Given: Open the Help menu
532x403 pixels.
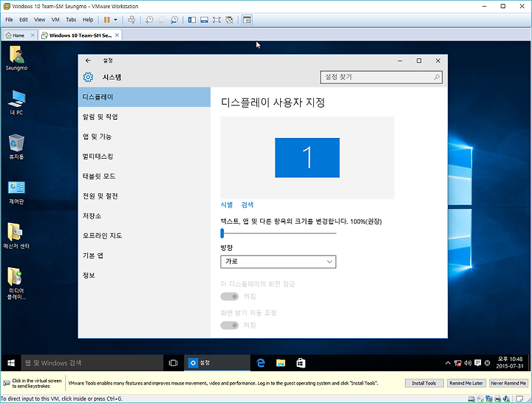Looking at the screenshot, I should (x=88, y=20).
